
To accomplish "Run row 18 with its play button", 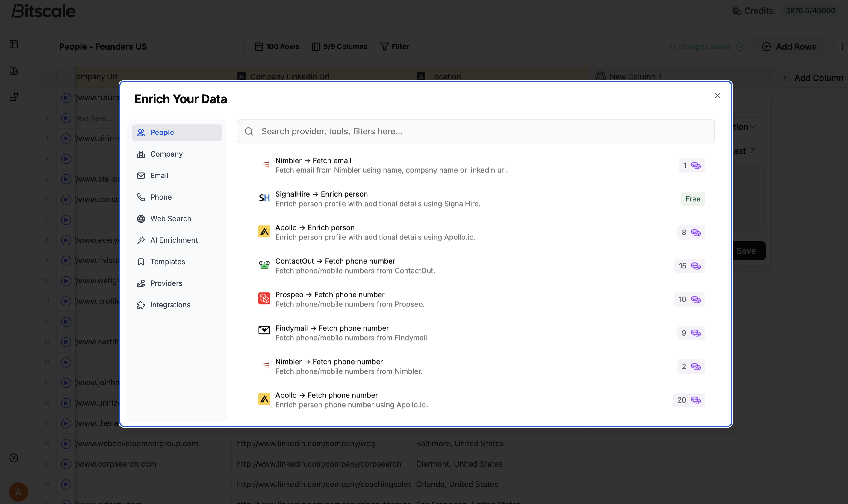I will pos(66,444).
